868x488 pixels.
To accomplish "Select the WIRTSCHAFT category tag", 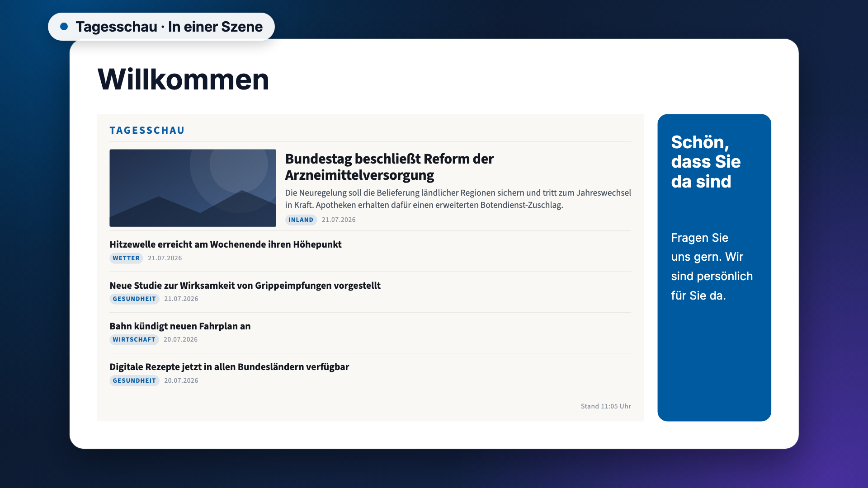I will coord(134,339).
